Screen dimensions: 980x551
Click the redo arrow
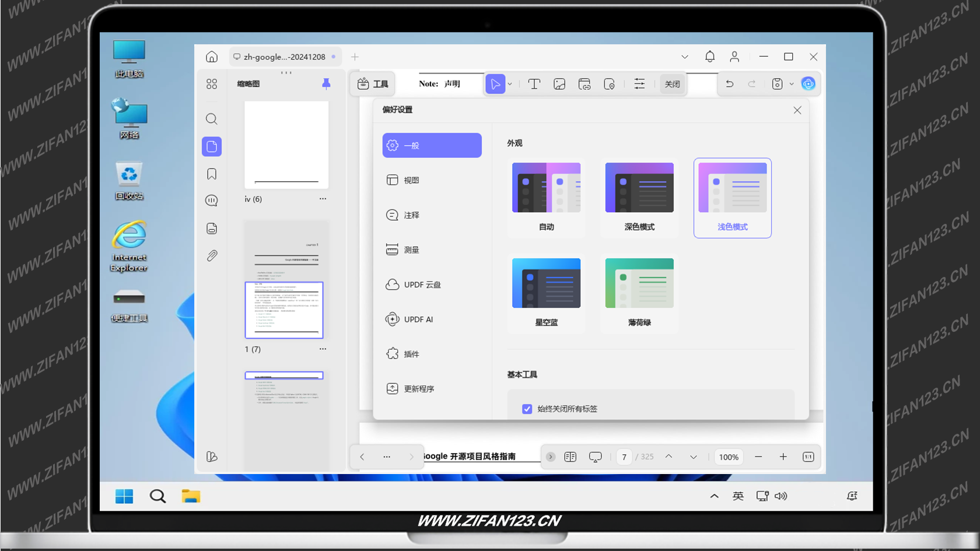752,84
